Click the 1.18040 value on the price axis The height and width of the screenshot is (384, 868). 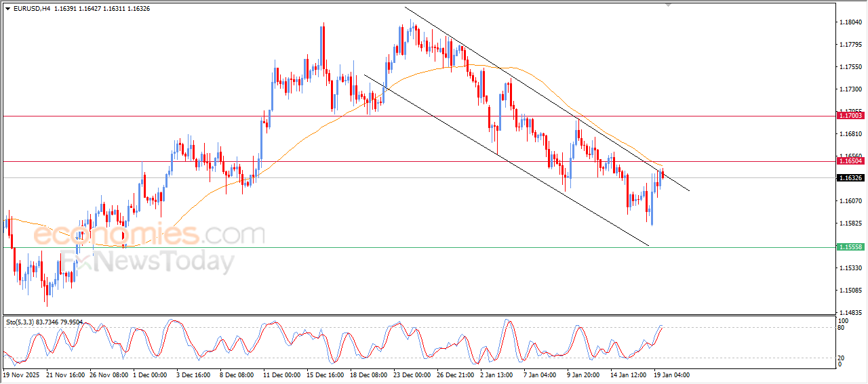850,22
